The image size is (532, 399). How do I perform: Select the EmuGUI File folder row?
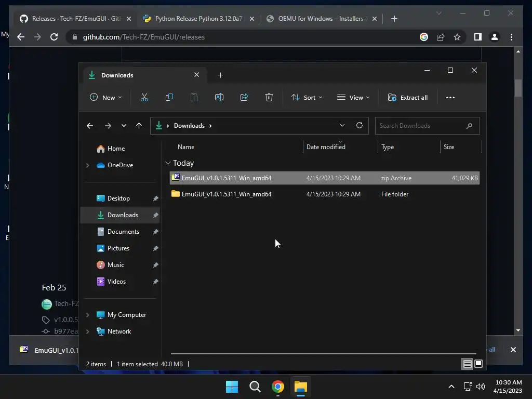[324, 194]
